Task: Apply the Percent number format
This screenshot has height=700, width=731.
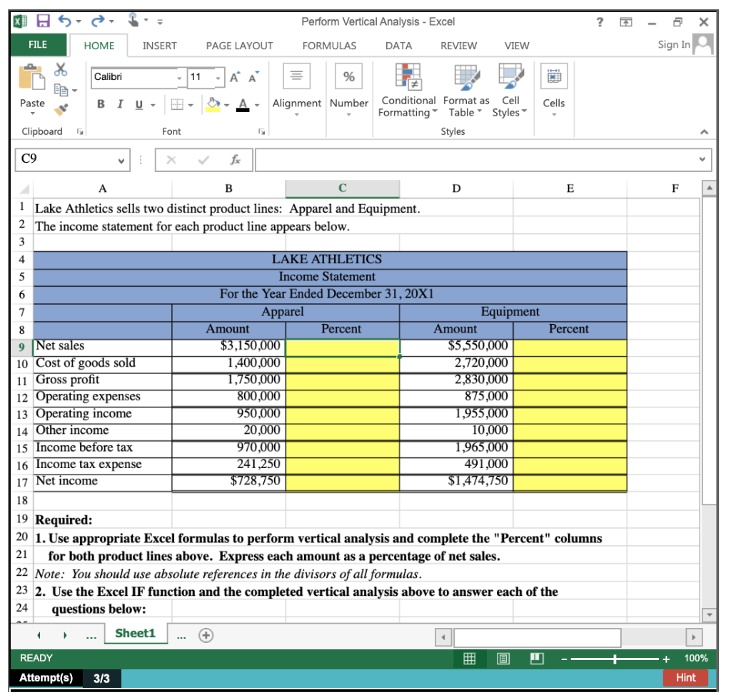Action: [x=348, y=76]
